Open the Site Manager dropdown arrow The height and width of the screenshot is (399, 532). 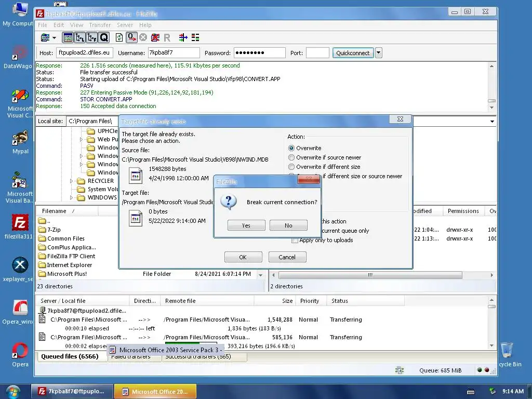pos(54,37)
